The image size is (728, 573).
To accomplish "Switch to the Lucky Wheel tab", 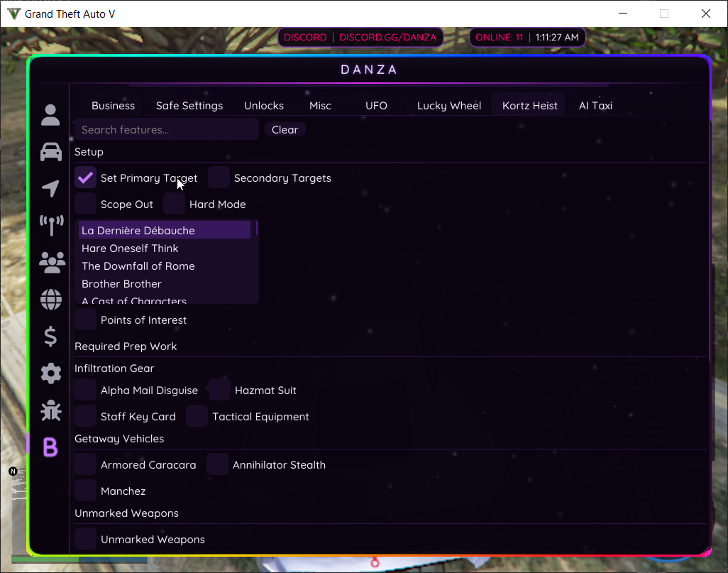I will [449, 106].
